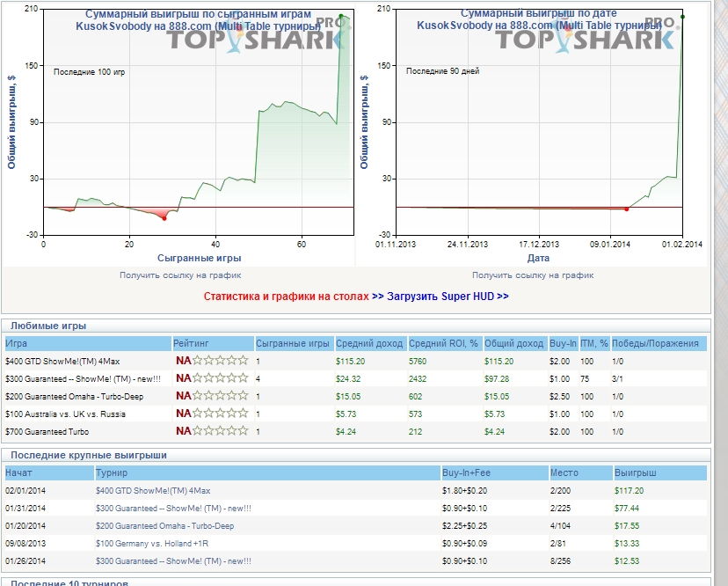
Task: Click "$100 Australia vs. UK vs. Russia" game name
Action: point(65,414)
